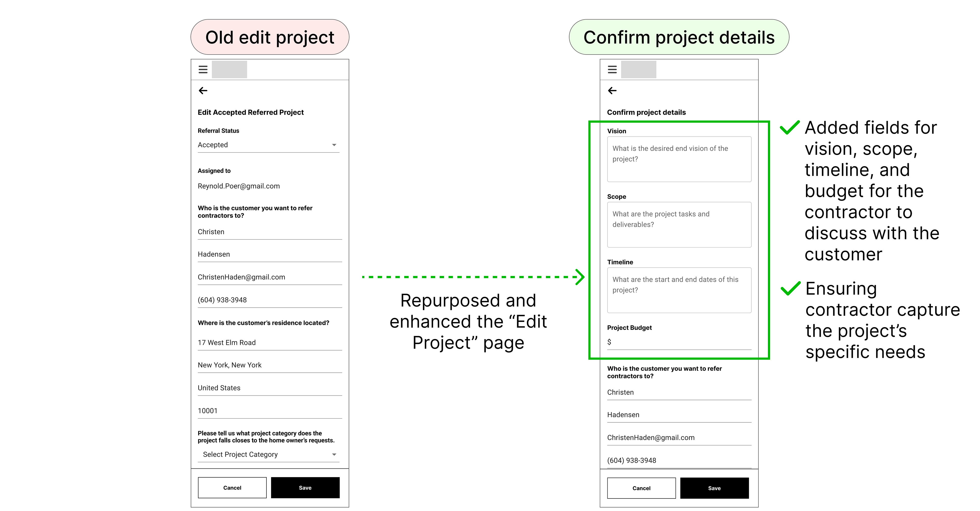
Task: Click back arrow above Edit Accepted Referred Project
Action: (203, 91)
